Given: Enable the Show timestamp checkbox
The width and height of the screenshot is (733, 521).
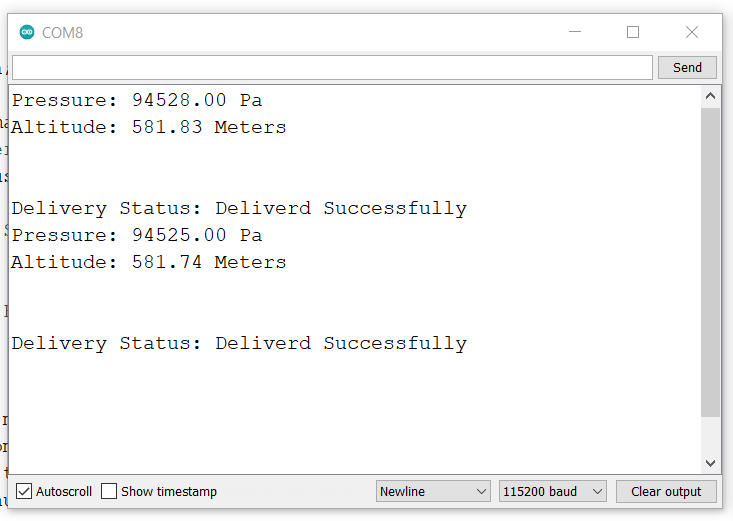Looking at the screenshot, I should tap(109, 491).
